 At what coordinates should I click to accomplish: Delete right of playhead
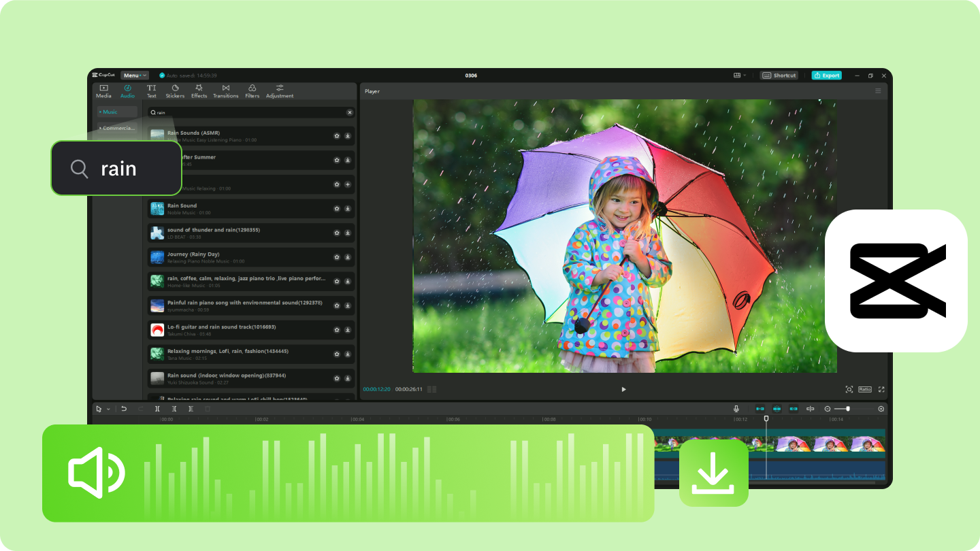pos(191,409)
